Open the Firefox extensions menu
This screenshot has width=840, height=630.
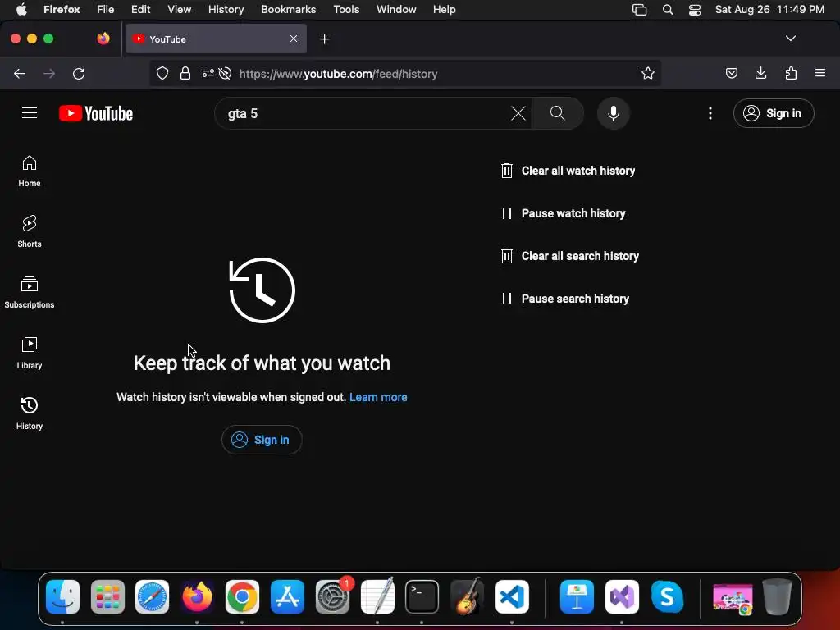coord(791,73)
